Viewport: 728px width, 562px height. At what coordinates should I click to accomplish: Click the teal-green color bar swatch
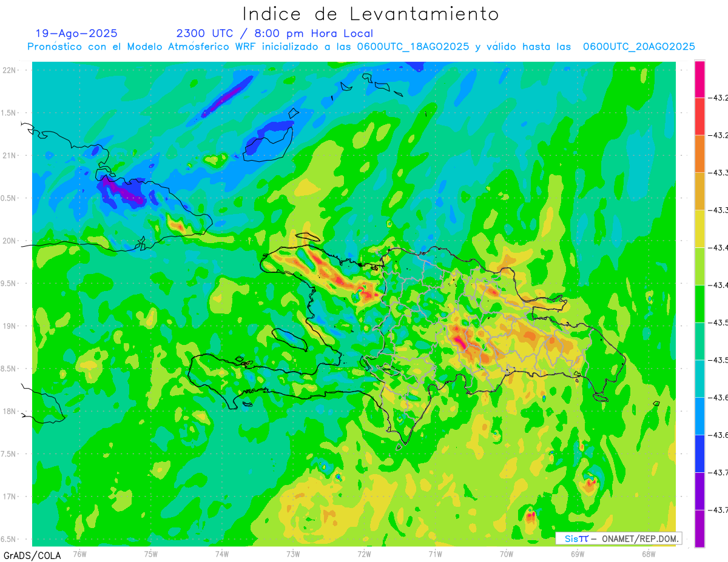tap(699, 341)
